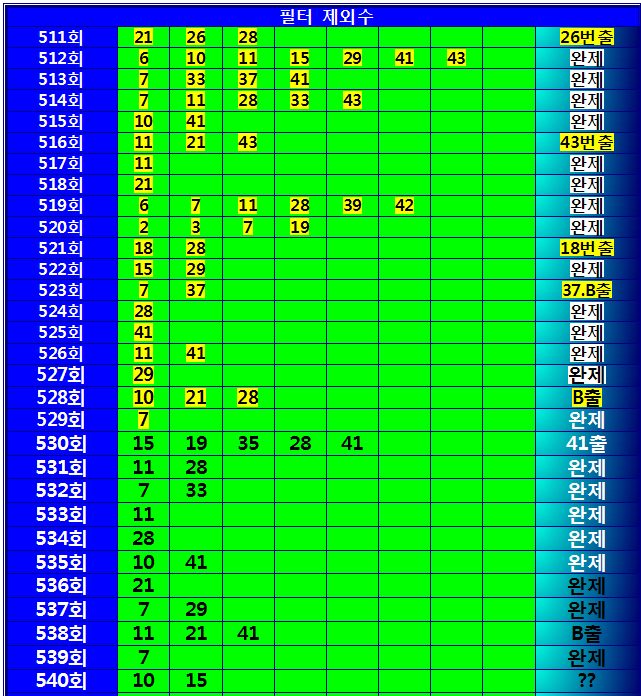Select number 43 in row 512회
Image resolution: width=641 pixels, height=696 pixels.
tap(456, 58)
